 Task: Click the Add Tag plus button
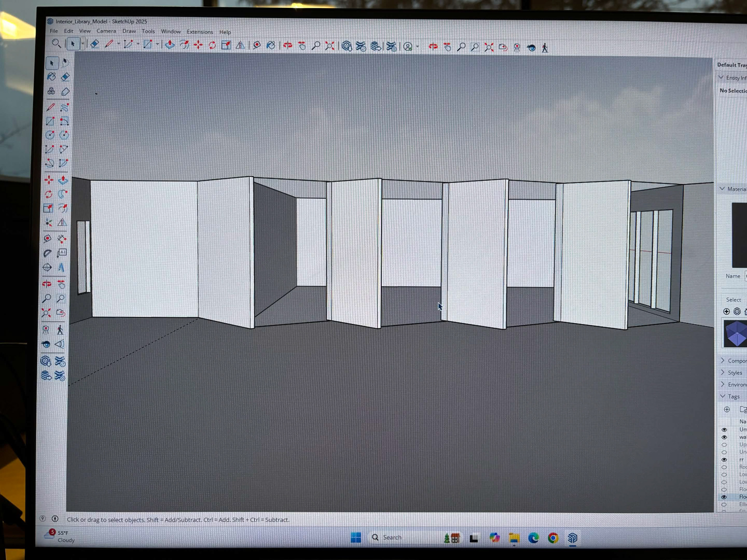pos(726,409)
